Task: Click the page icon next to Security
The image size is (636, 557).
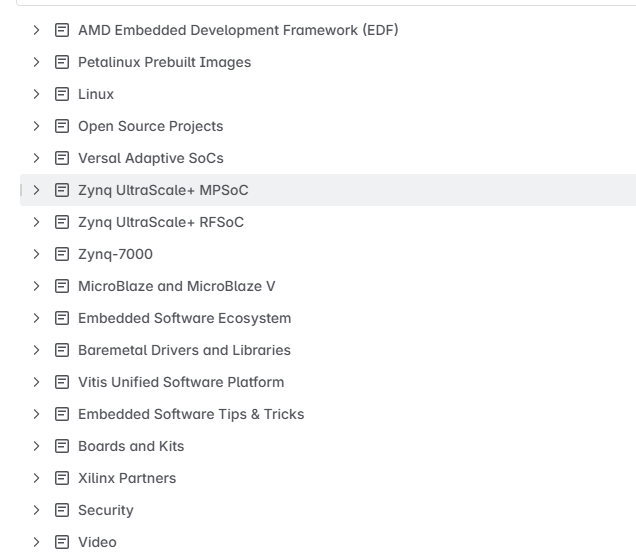Action: [62, 510]
